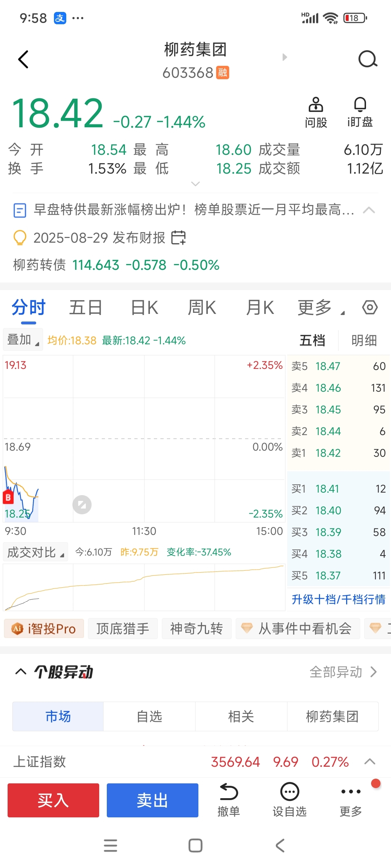The height and width of the screenshot is (868, 391).
Task: Select the 五档 order book tab
Action: 312,340
